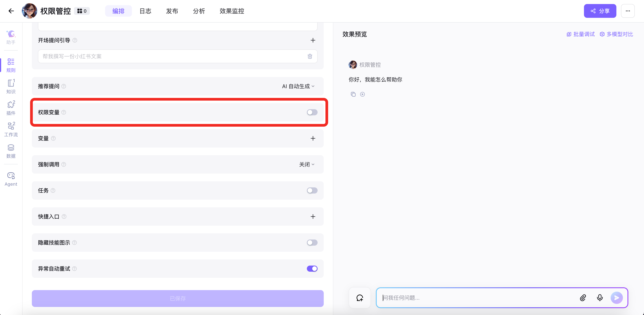Viewport: 644px width, 315px height.
Task: Open the 多模型对比 link
Action: coord(617,34)
